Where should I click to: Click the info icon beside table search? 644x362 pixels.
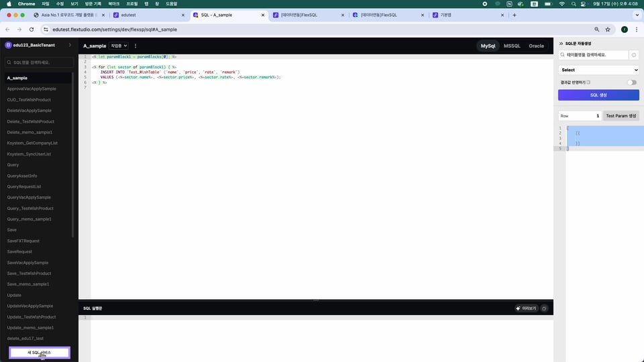[634, 55]
